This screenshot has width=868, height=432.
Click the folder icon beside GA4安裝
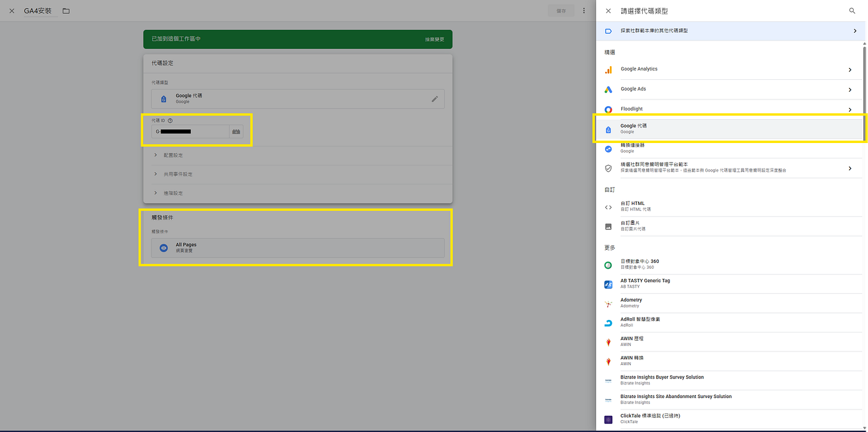66,11
